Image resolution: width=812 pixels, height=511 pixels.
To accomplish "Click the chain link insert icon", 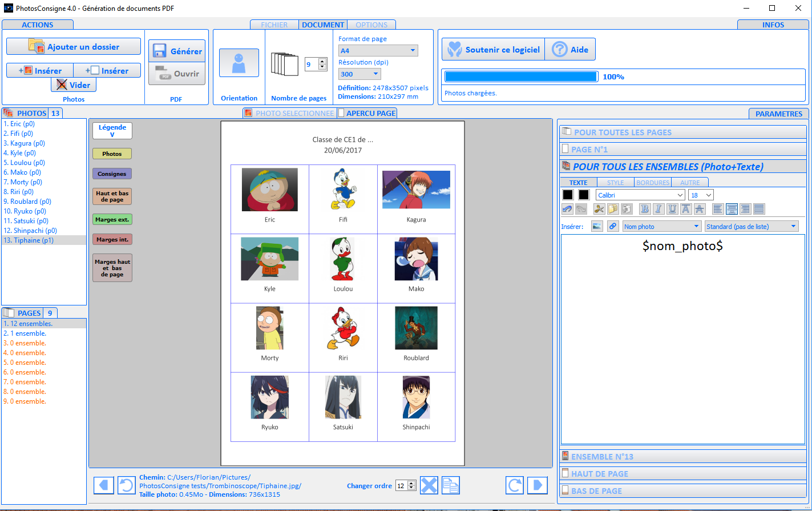I will [x=613, y=226].
